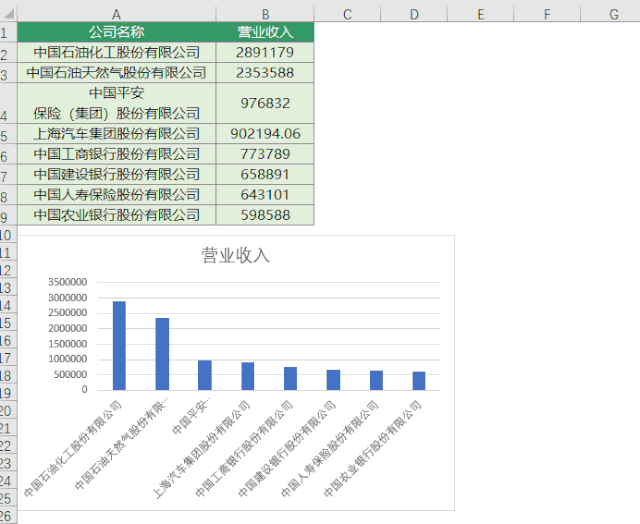This screenshot has height=524, width=640.
Task: Select column D header
Action: [x=414, y=14]
